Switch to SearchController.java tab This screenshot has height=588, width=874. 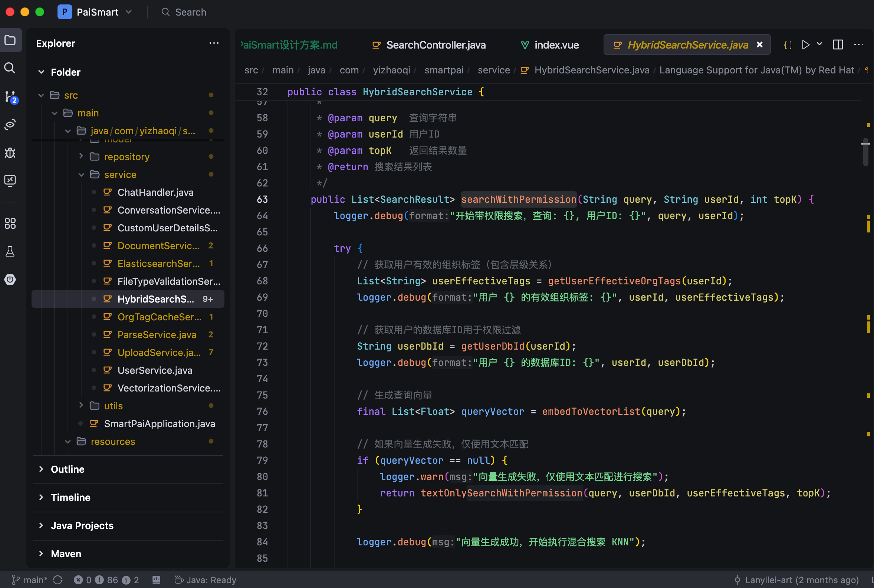click(436, 45)
